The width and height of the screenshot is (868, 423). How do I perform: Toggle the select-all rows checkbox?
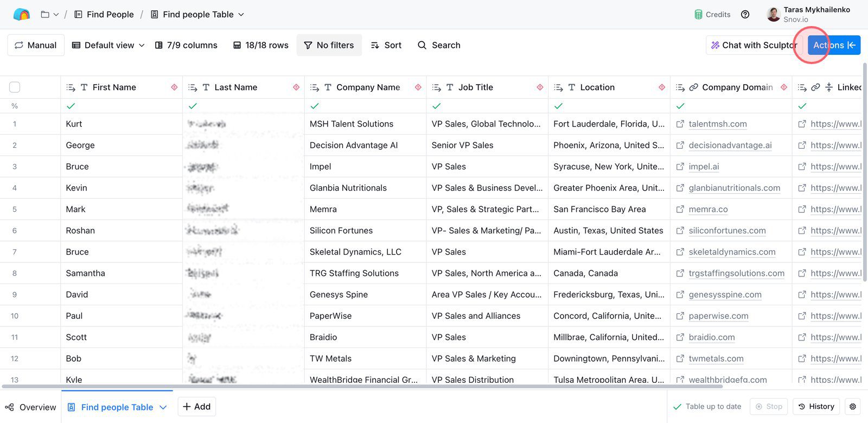coord(15,87)
